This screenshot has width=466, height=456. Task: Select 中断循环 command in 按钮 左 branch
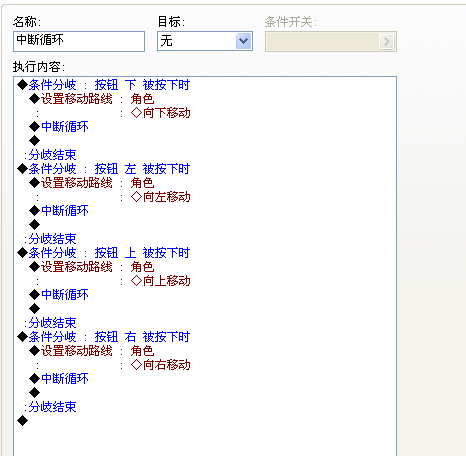coord(59,211)
